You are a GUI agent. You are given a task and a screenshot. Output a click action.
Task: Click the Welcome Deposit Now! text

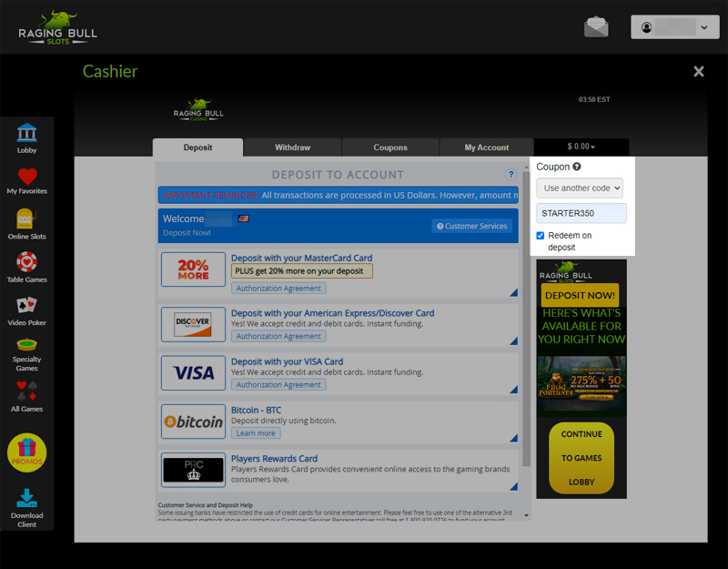point(187,233)
